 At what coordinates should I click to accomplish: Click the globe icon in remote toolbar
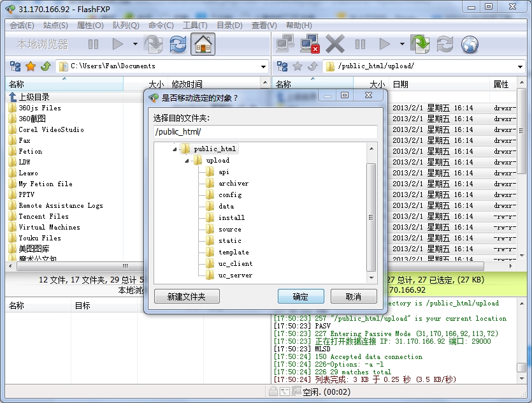[x=470, y=44]
